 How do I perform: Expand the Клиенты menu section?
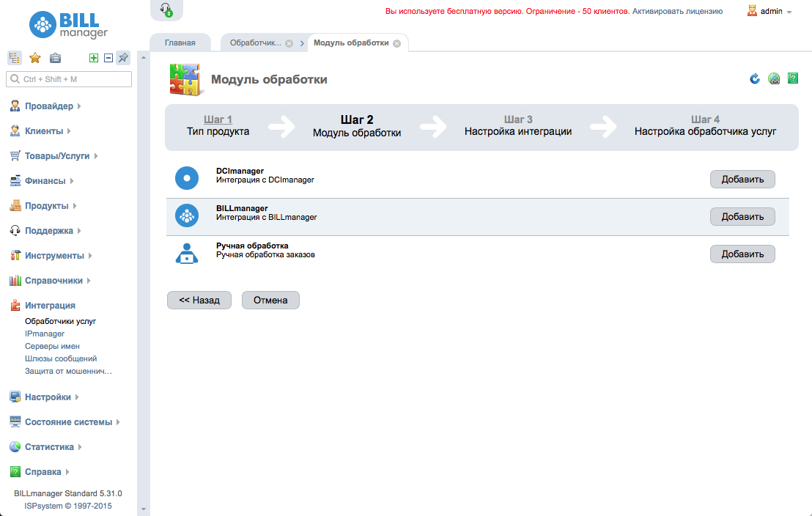69,131
